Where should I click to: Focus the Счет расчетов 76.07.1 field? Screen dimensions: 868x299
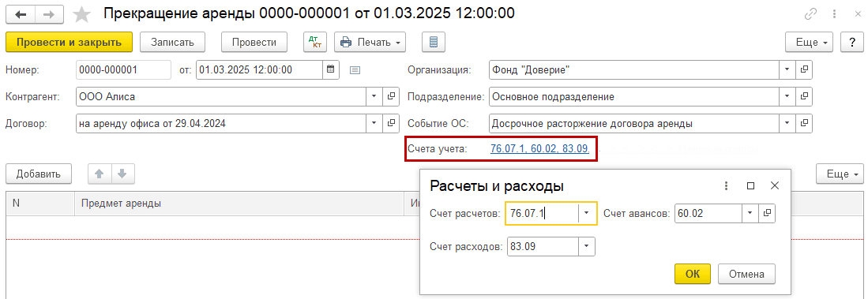(x=543, y=213)
